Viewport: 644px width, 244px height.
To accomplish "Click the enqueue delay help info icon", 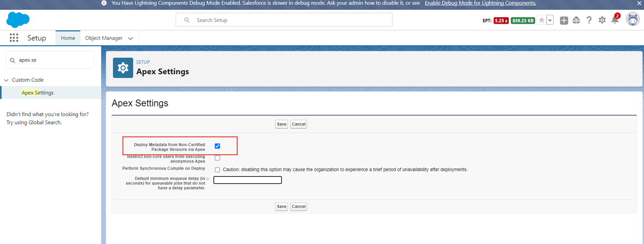I will pos(208,179).
